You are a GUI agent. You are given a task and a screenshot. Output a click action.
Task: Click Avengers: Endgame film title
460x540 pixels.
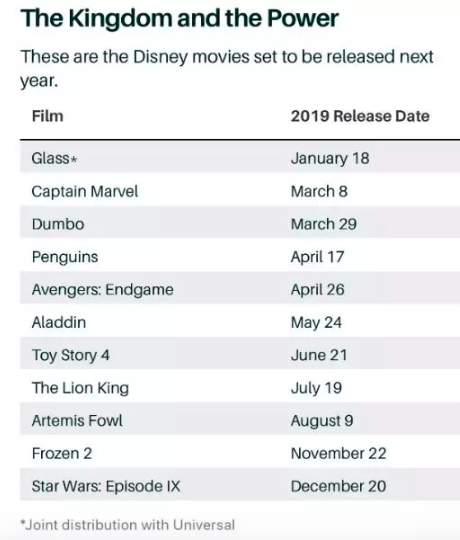[103, 290]
